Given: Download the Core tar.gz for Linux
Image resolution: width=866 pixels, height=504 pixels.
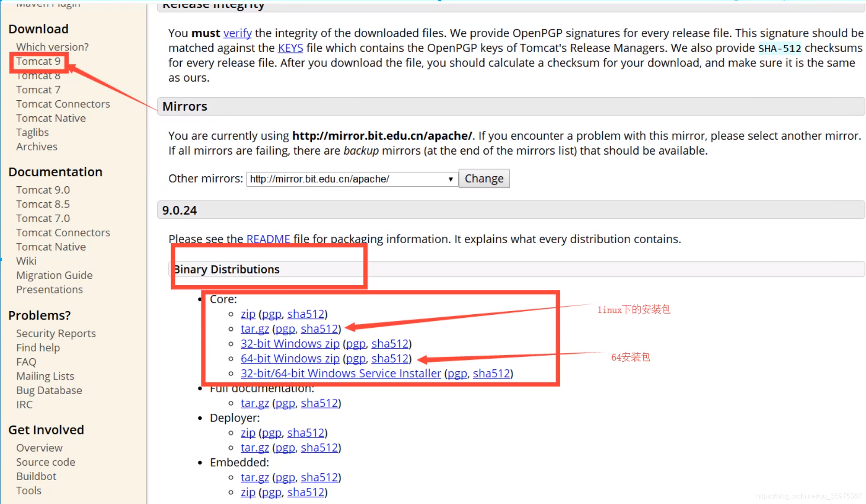Looking at the screenshot, I should [255, 329].
